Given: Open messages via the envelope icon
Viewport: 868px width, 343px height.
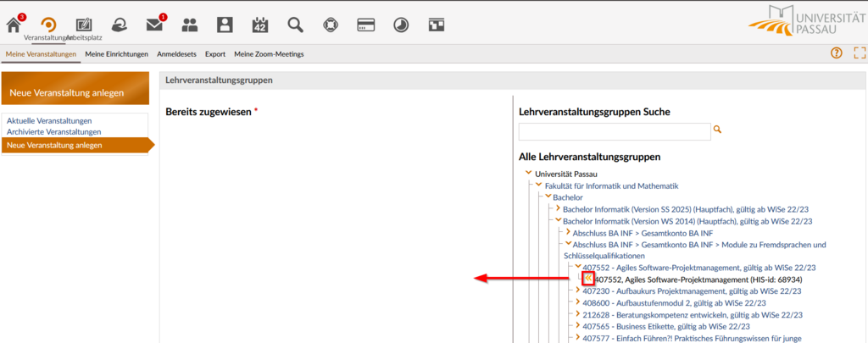Looking at the screenshot, I should [154, 25].
